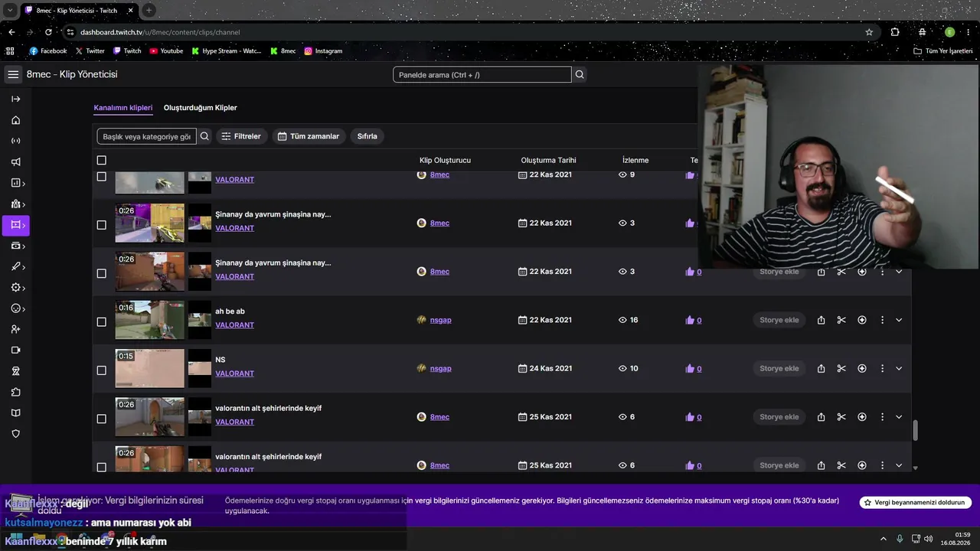Click the likes thumbs-up for 'ah be ab'
The image size is (980, 551).
690,320
